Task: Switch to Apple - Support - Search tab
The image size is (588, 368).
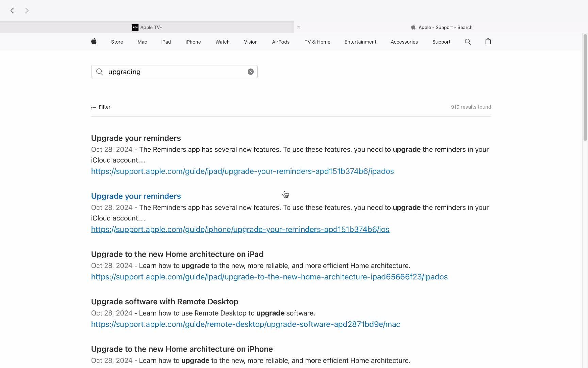Action: coord(441,27)
